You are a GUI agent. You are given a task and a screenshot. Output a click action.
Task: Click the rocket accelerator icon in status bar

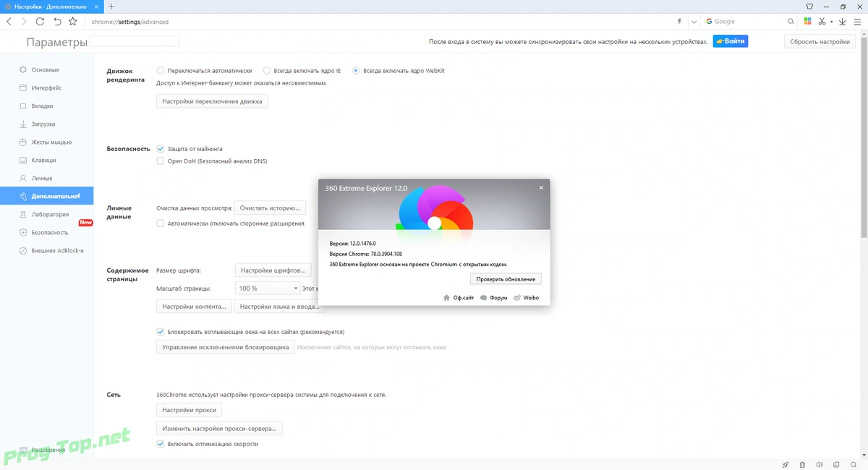click(x=786, y=464)
